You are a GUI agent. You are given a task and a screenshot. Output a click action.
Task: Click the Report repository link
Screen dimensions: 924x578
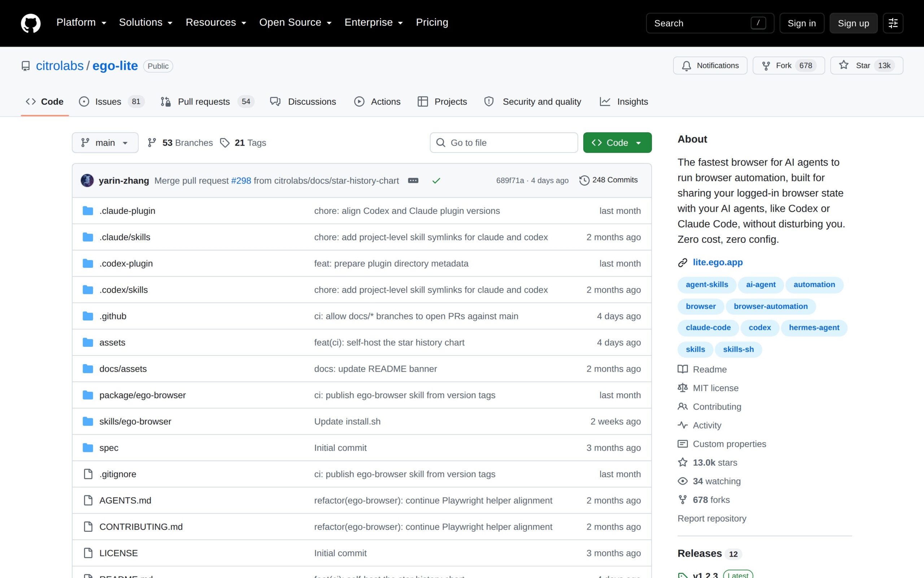click(x=712, y=519)
